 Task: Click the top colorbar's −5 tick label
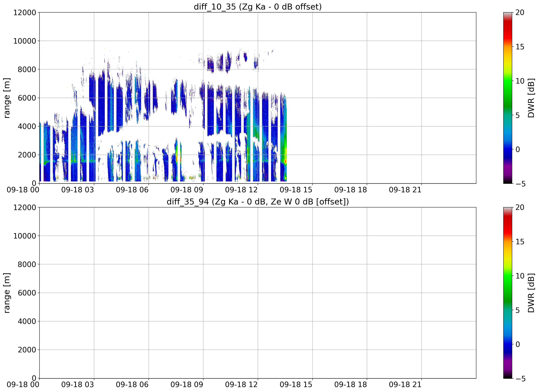pyautogui.click(x=520, y=184)
